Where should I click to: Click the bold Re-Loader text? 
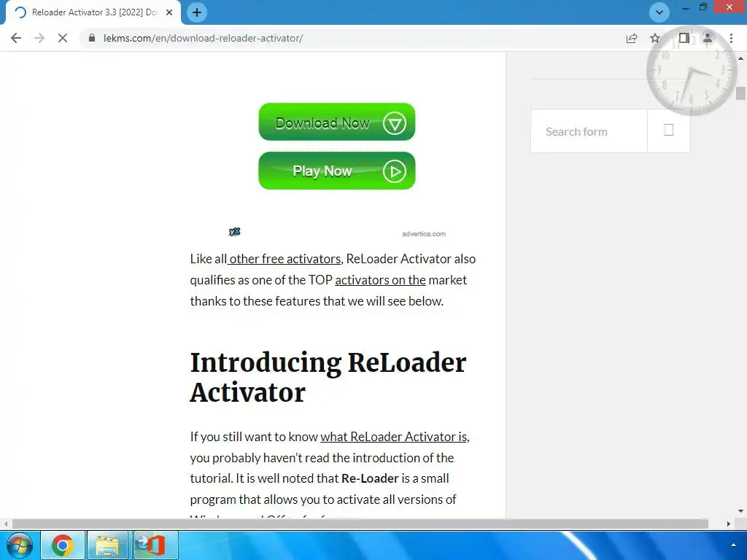(370, 478)
